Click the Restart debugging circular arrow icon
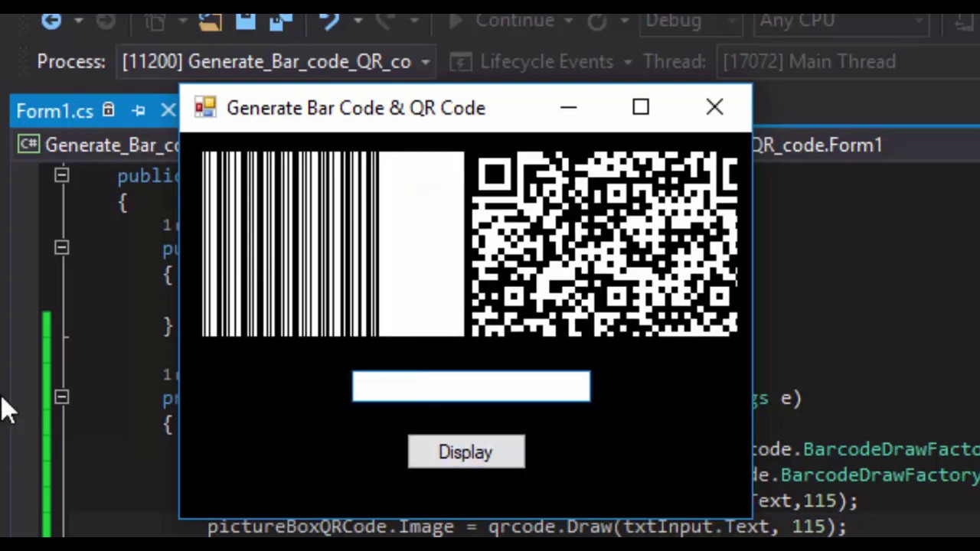980x551 pixels. point(596,21)
